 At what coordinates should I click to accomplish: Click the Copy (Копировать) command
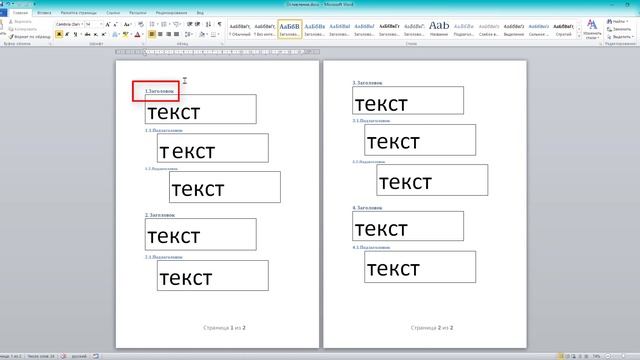23,29
